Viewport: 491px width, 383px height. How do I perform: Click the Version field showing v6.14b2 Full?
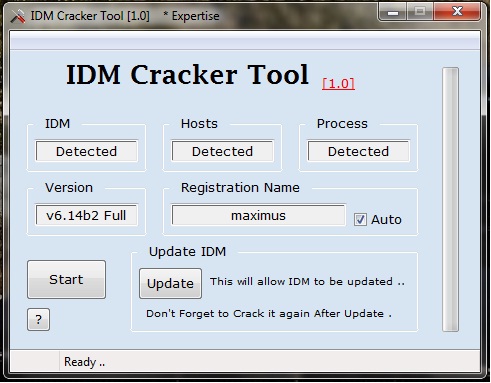coord(86,215)
